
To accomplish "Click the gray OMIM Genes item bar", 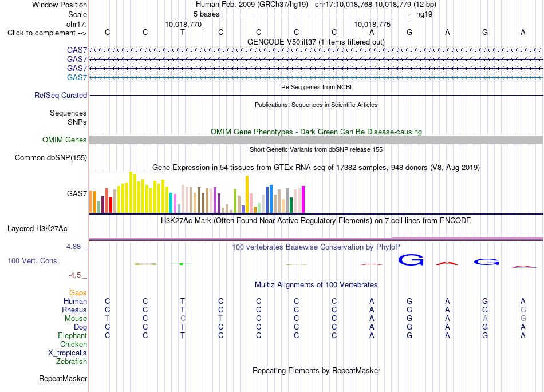I will [316, 140].
